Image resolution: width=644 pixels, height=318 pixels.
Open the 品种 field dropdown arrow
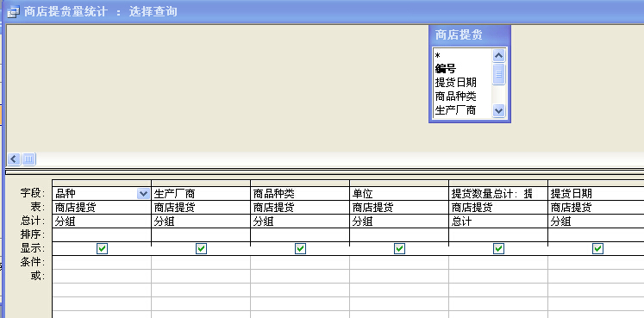143,194
